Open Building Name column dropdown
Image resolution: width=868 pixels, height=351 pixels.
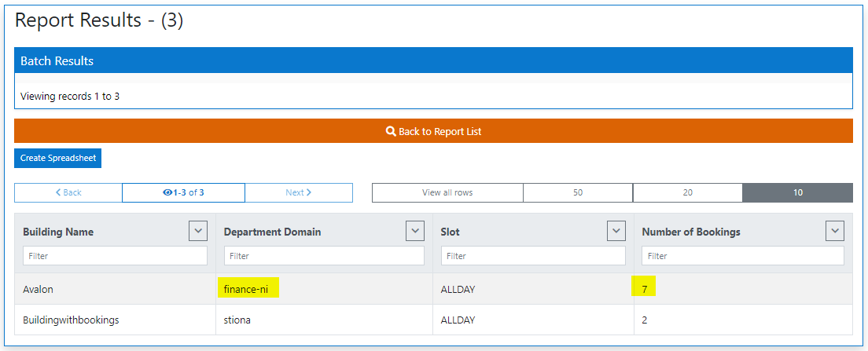[198, 231]
